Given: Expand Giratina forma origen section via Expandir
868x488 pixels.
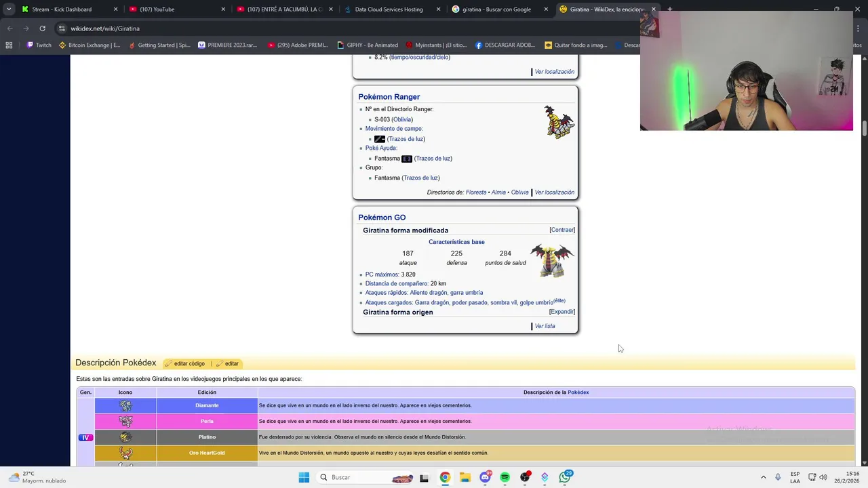Looking at the screenshot, I should coord(562,312).
